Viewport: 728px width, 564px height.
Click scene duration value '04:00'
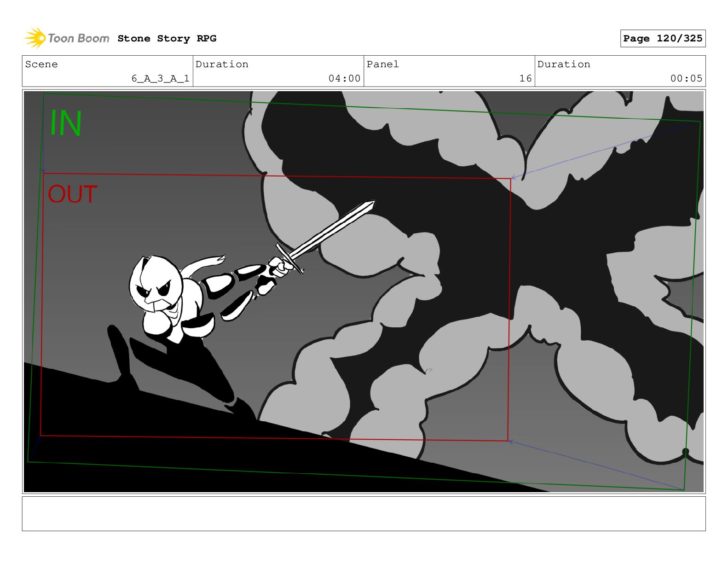(344, 79)
